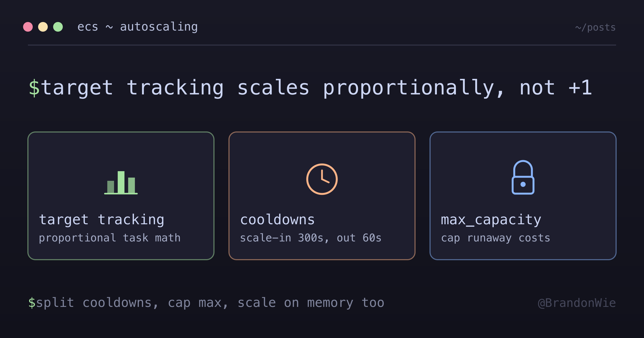Click the green dollar prompt in headline

34,88
